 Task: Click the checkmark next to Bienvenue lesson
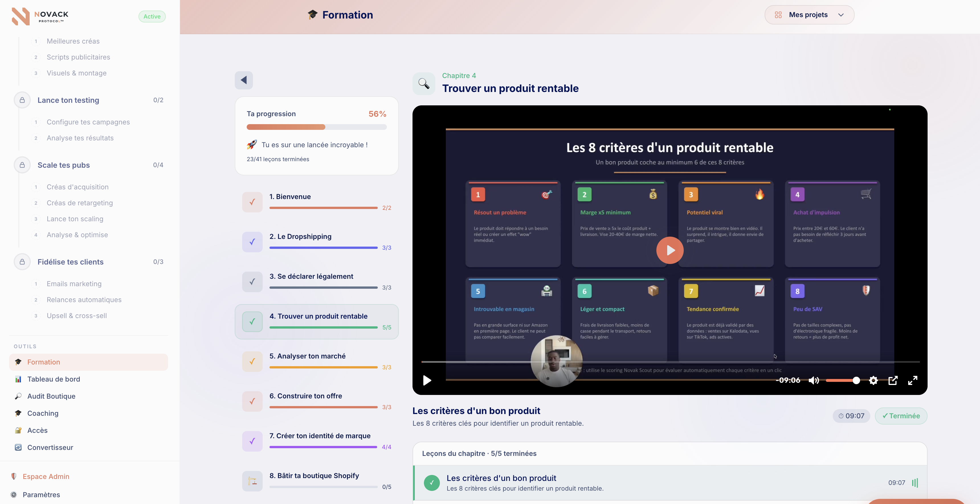pos(252,202)
